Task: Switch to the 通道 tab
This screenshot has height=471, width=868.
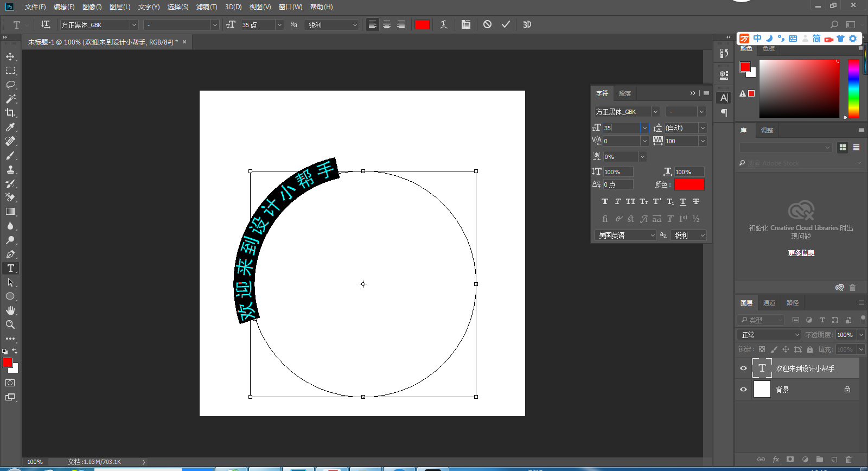Action: click(x=769, y=303)
